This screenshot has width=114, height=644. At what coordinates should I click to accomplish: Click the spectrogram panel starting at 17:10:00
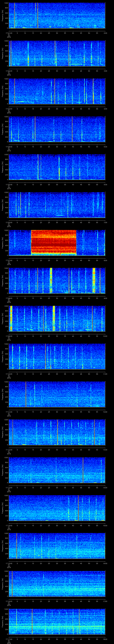point(57,356)
